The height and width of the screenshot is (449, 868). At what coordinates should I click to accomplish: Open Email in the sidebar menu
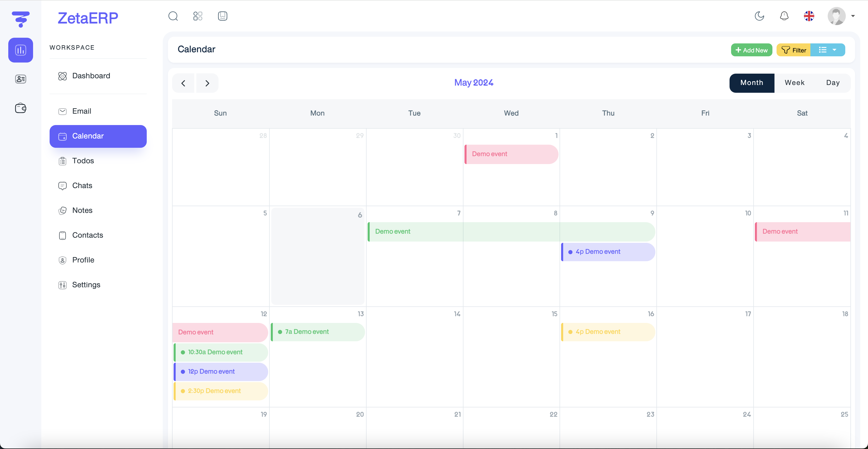(82, 111)
